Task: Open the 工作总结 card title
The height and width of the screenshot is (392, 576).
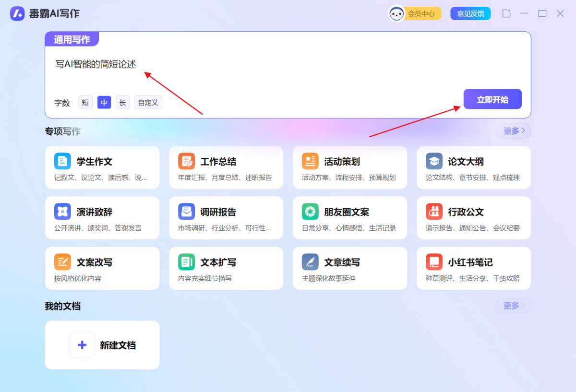Action: point(218,162)
